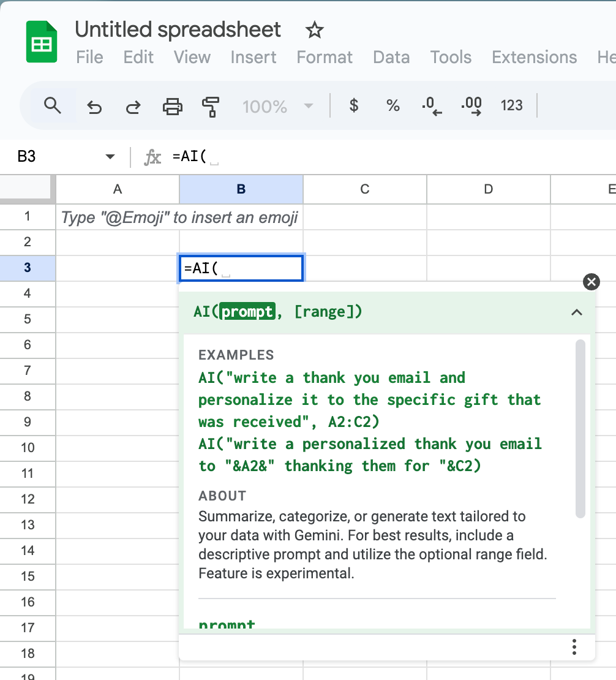The width and height of the screenshot is (616, 680).
Task: Click cell C2
Action: point(364,243)
